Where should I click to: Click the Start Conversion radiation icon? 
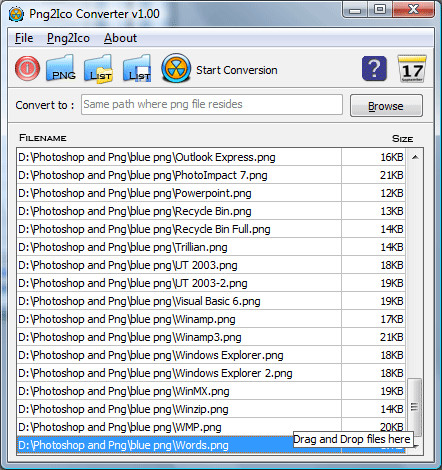click(x=176, y=68)
